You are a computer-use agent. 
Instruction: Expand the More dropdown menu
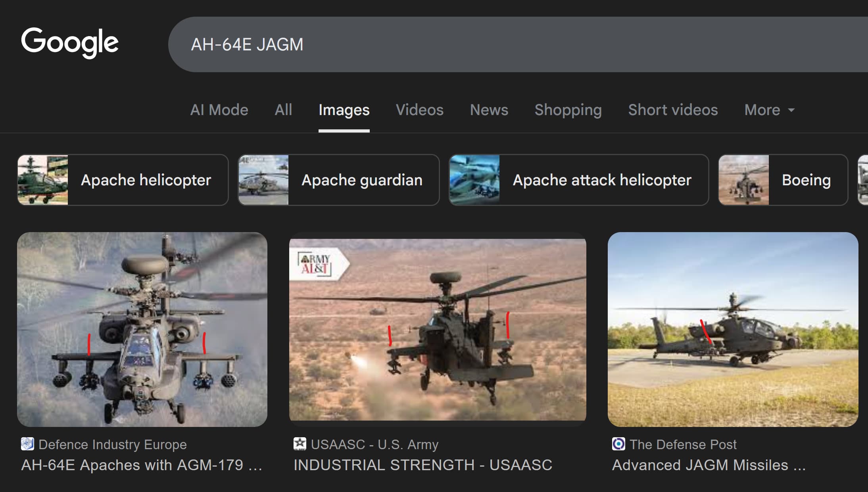[x=769, y=110]
